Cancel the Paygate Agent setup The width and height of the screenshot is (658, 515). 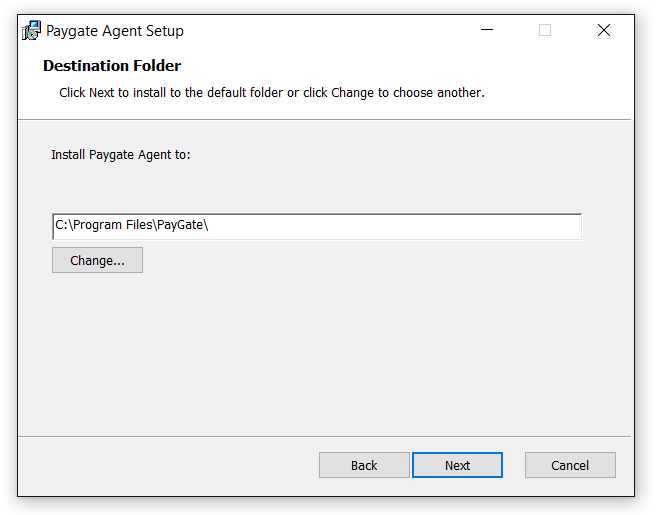pyautogui.click(x=570, y=465)
